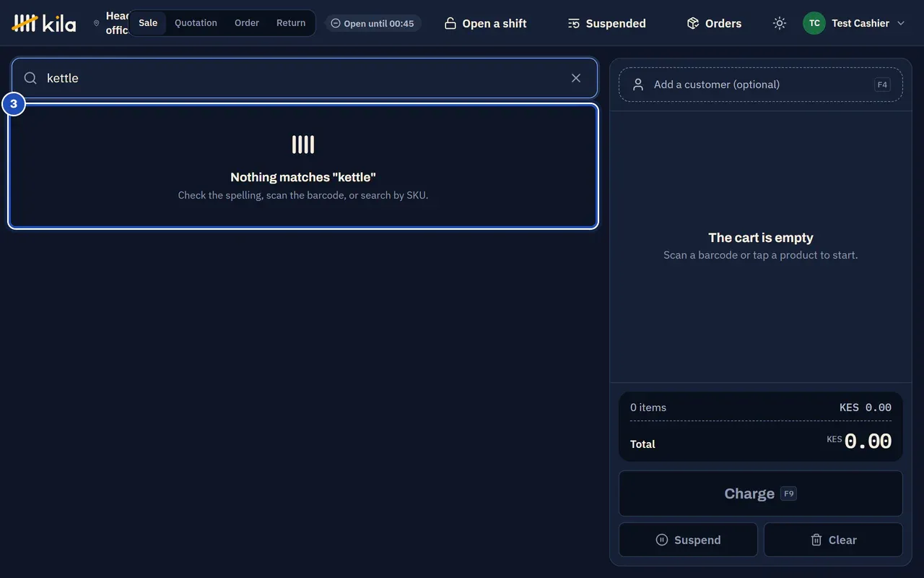Clear the kettle search with X icon
The height and width of the screenshot is (578, 924).
pos(576,78)
